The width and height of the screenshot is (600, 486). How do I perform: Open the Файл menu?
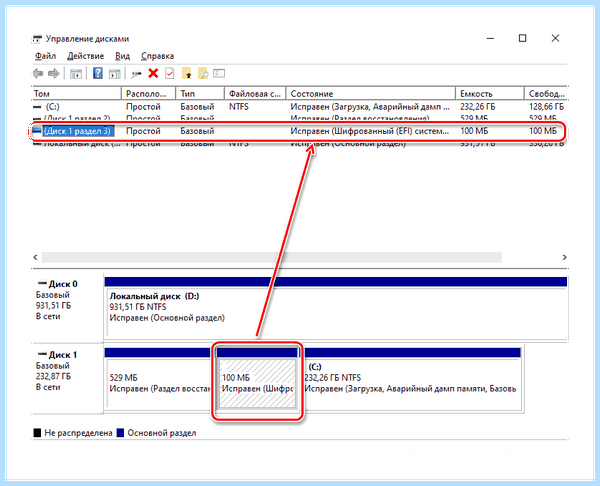point(46,56)
